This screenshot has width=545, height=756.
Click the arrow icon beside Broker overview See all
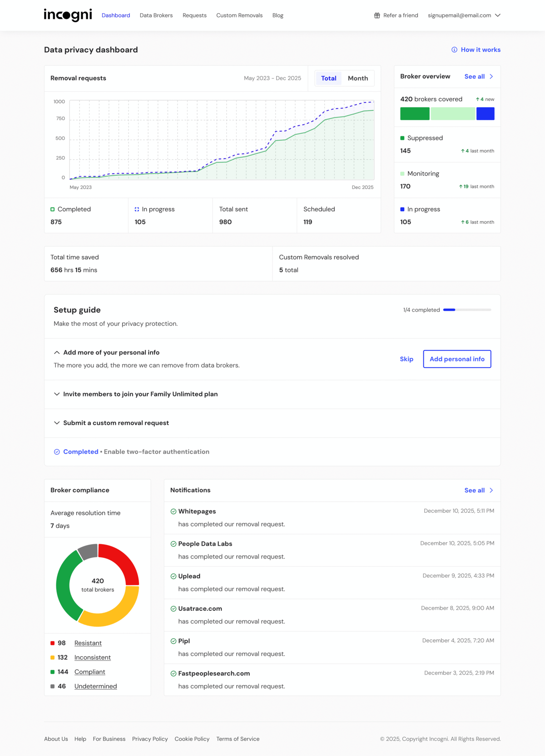point(491,77)
